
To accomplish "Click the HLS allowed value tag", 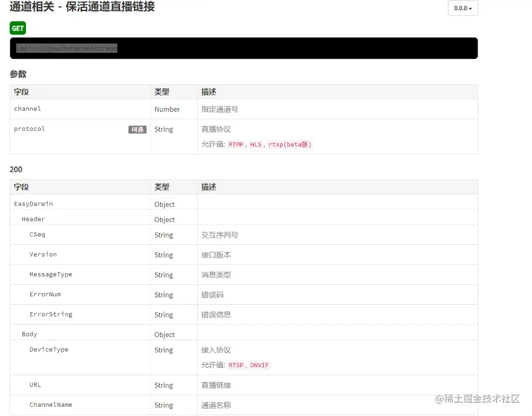I will [x=256, y=145].
